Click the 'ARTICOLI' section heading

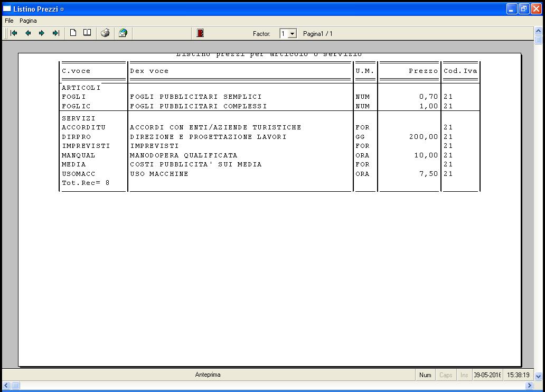pos(81,88)
